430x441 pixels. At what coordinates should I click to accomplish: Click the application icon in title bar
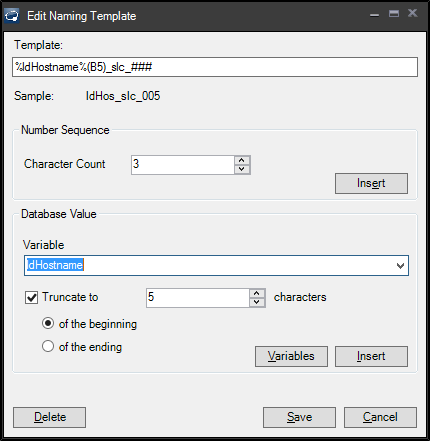pyautogui.click(x=12, y=16)
